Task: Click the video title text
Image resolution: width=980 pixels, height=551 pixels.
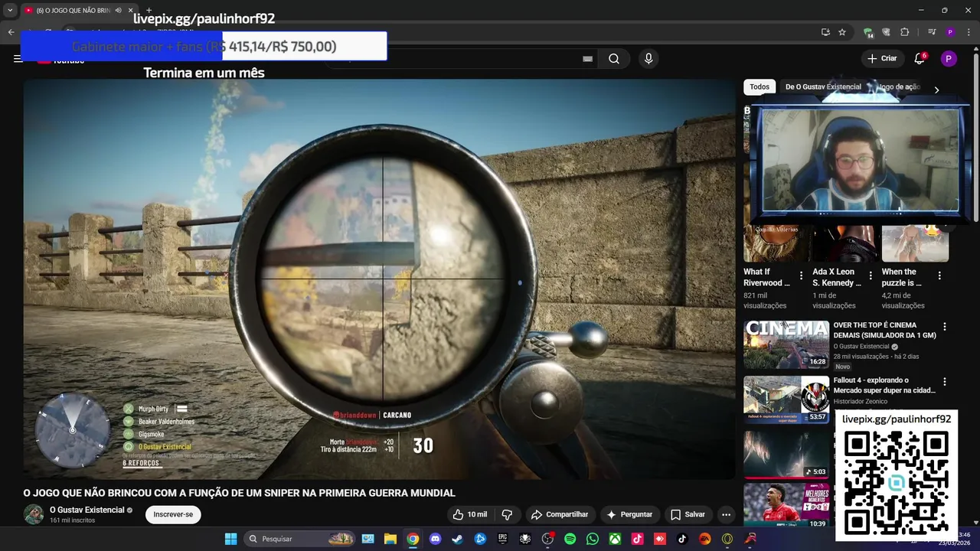Action: pyautogui.click(x=239, y=493)
